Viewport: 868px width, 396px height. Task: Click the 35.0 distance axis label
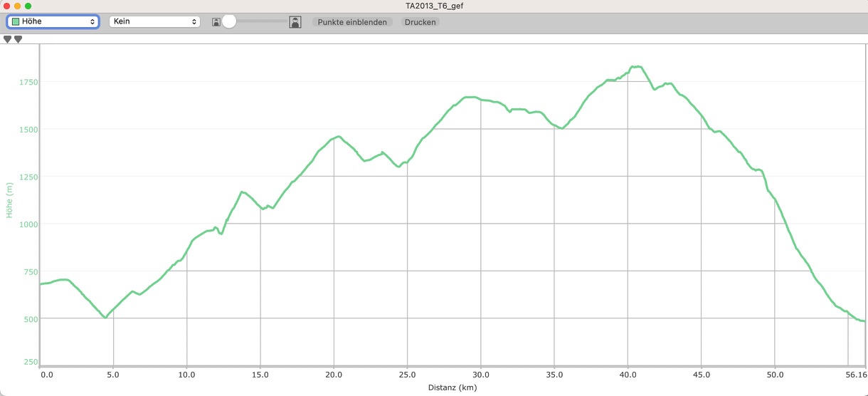tap(554, 374)
